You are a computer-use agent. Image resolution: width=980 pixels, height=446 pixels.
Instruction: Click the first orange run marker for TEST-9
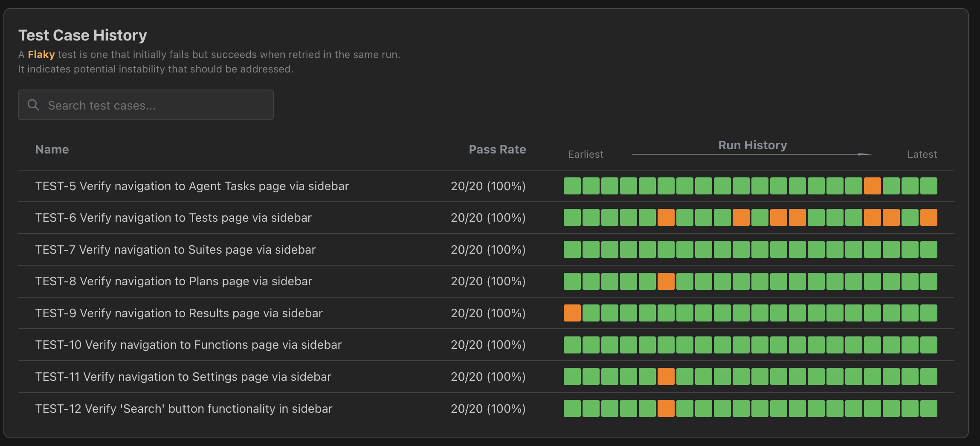point(572,313)
